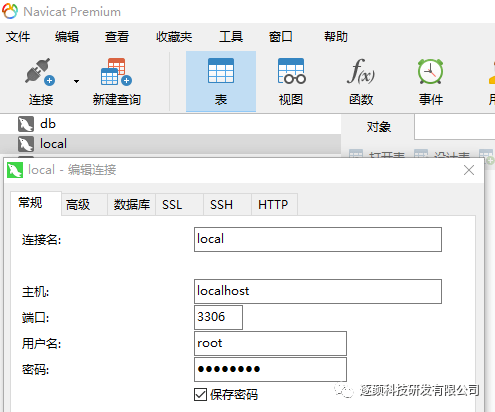Open the 文件 menu
Viewport: 495px width, 412px height.
point(18,36)
